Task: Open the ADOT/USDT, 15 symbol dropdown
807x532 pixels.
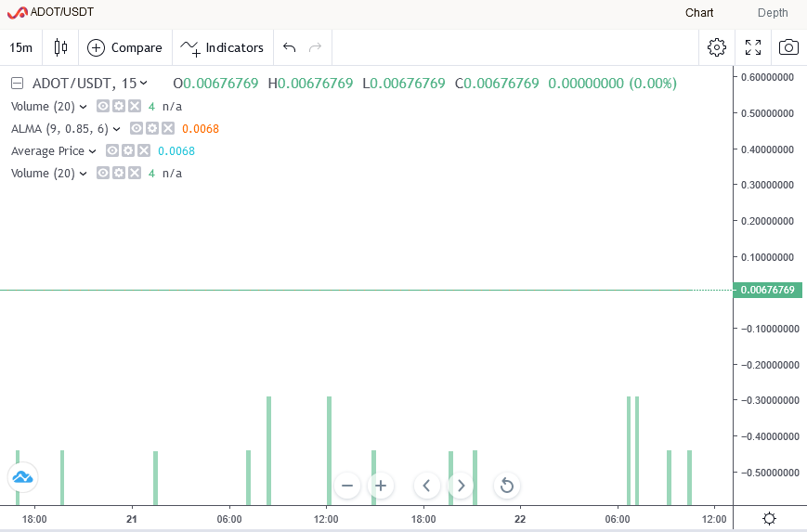Action: pos(90,84)
